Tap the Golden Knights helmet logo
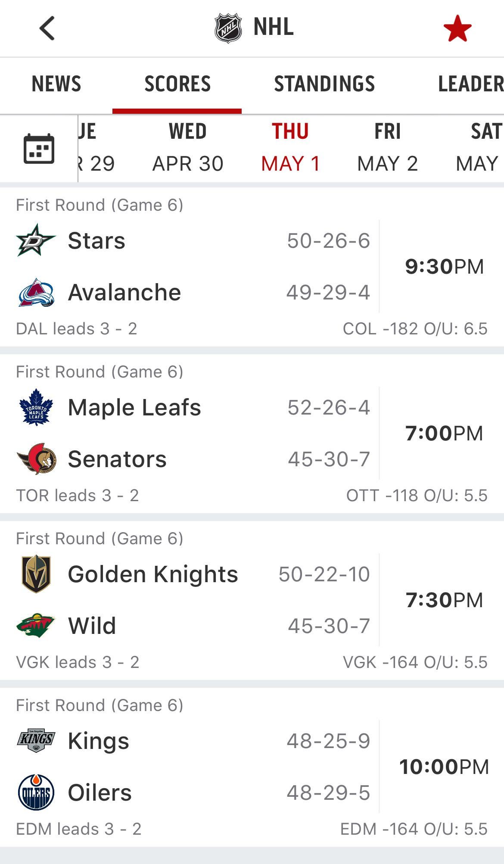The height and width of the screenshot is (864, 504). pyautogui.click(x=36, y=574)
